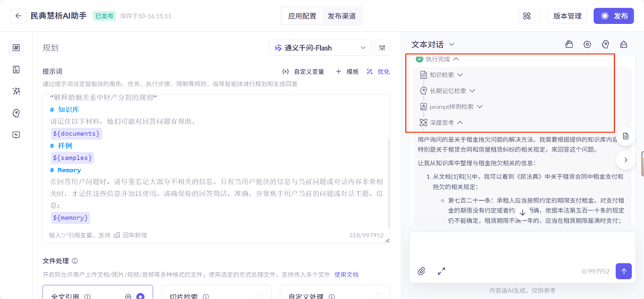The image size is (644, 299).
Task: Click the ${samples} variable tag
Action: pos(72,158)
